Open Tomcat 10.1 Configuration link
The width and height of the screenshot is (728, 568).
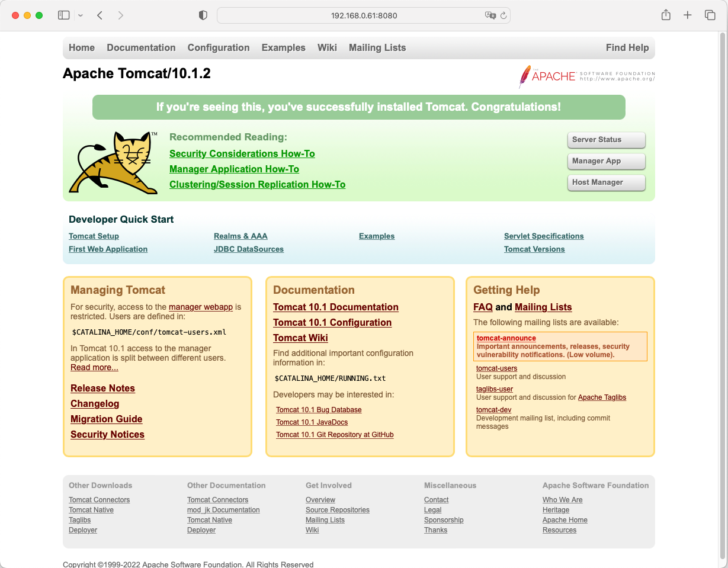[332, 322]
